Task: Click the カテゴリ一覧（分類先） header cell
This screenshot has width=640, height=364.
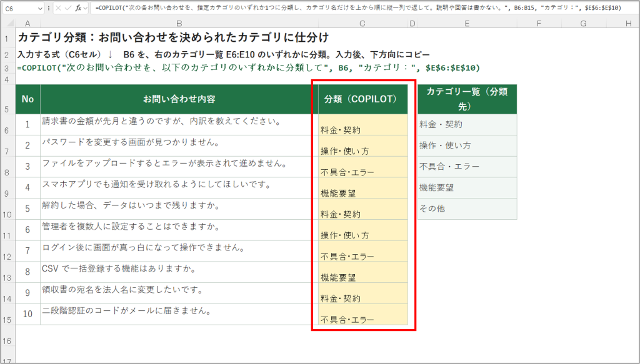Action: pyautogui.click(x=467, y=99)
